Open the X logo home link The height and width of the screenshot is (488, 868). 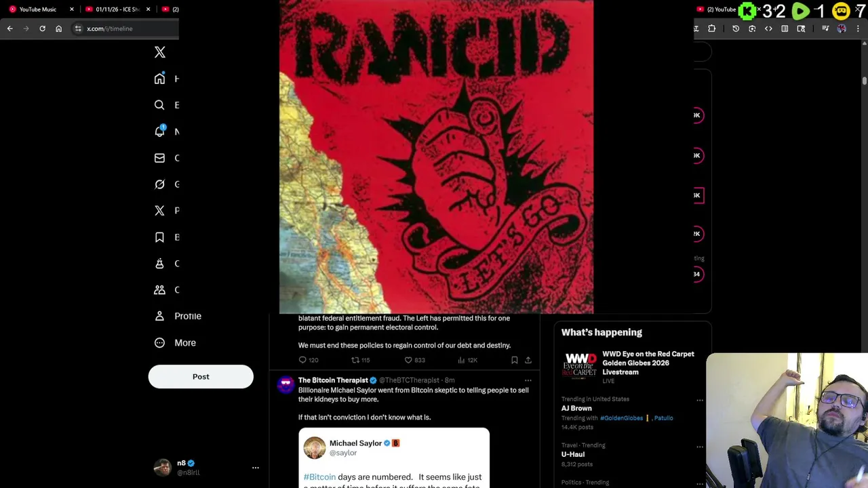tap(160, 52)
